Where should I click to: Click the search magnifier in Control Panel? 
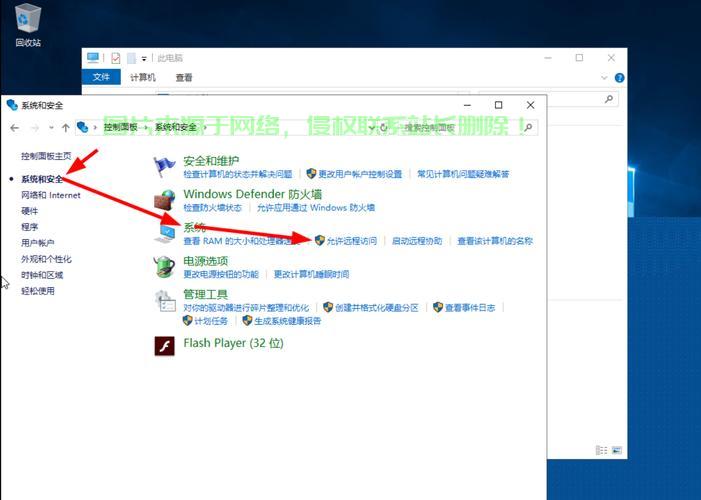(x=528, y=127)
